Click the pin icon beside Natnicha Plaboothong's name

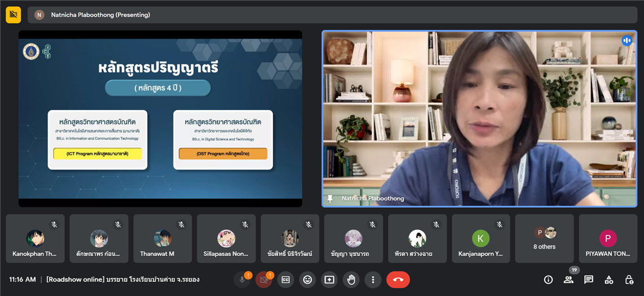point(330,199)
